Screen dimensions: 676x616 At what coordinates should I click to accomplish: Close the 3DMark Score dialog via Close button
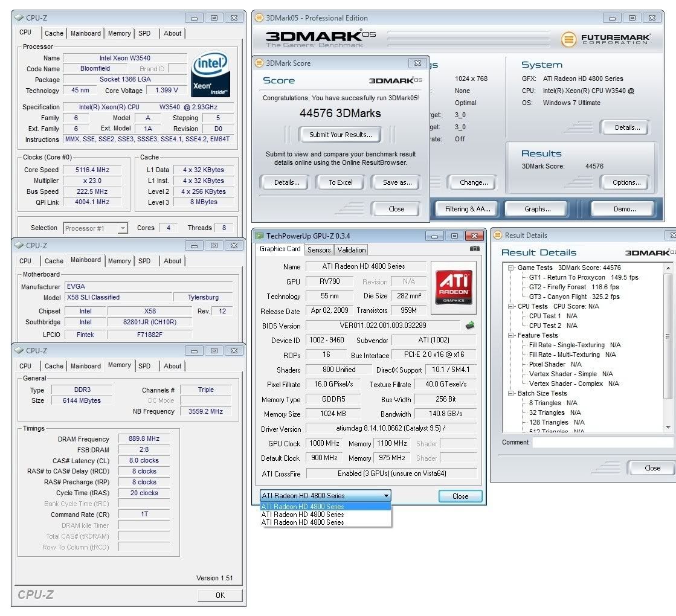click(x=396, y=209)
